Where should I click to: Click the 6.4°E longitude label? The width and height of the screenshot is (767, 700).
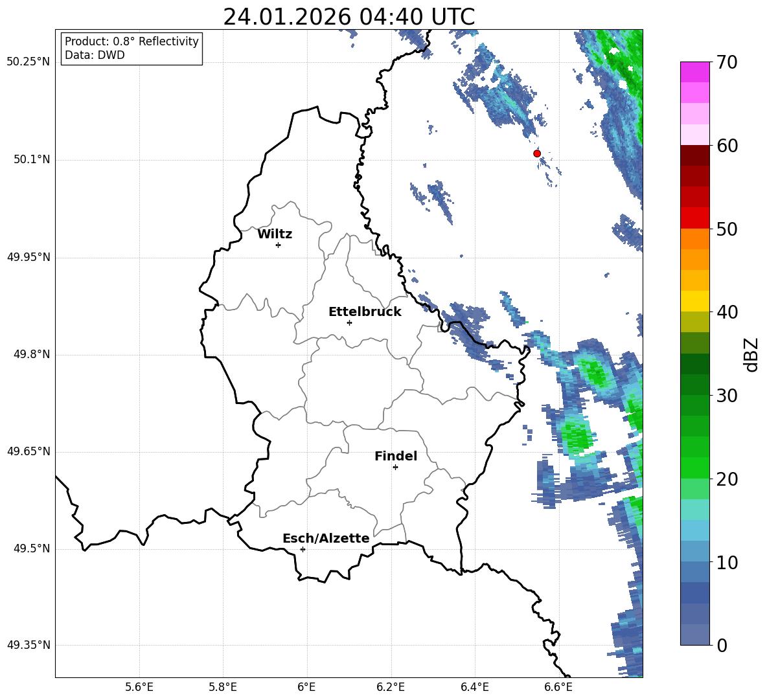(x=474, y=687)
